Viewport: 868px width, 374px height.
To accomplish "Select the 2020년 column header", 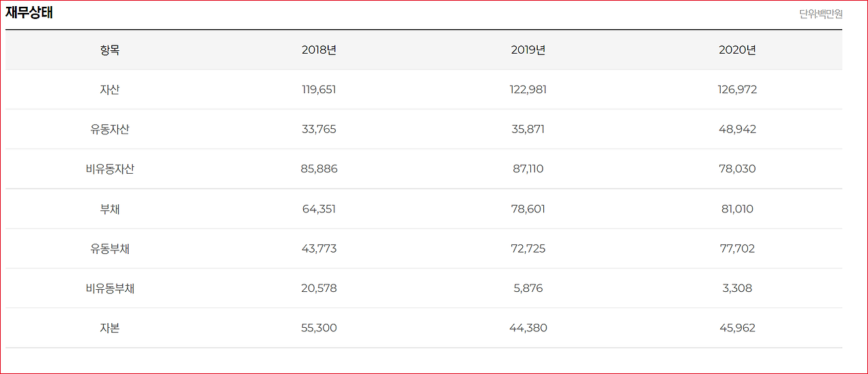I will [x=737, y=50].
